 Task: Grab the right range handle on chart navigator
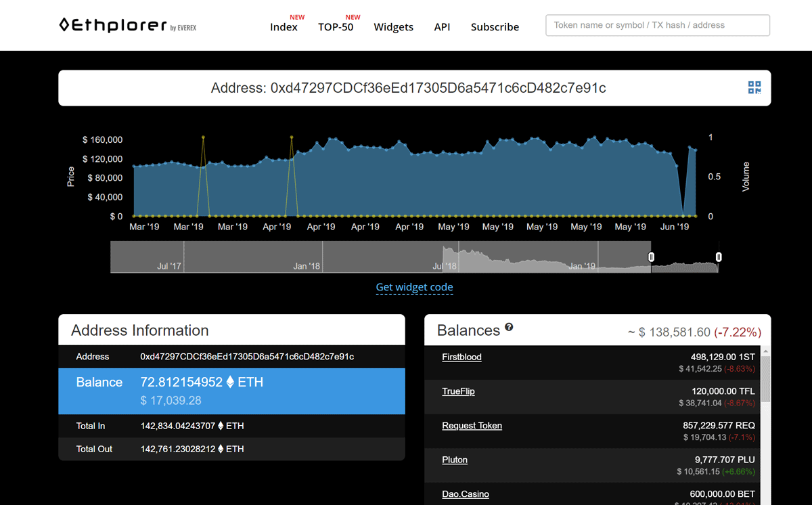[x=719, y=257]
